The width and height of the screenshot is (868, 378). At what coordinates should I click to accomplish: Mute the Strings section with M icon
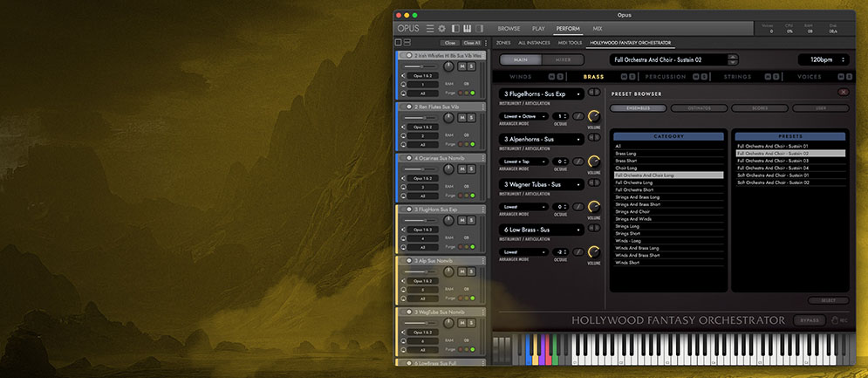click(x=769, y=77)
